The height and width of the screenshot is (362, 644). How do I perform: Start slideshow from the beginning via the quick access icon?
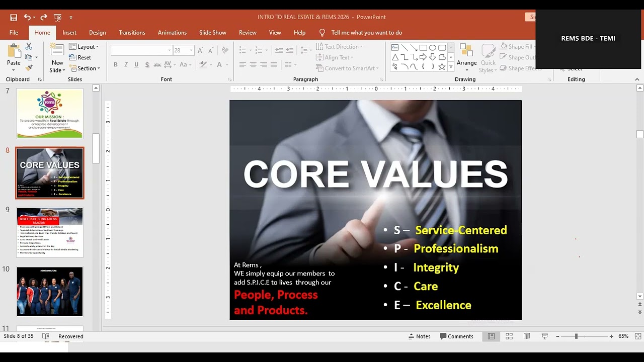pos(57,17)
